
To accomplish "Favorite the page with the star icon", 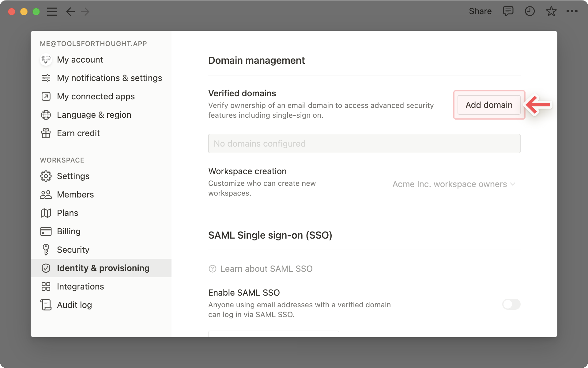I will pyautogui.click(x=551, y=11).
